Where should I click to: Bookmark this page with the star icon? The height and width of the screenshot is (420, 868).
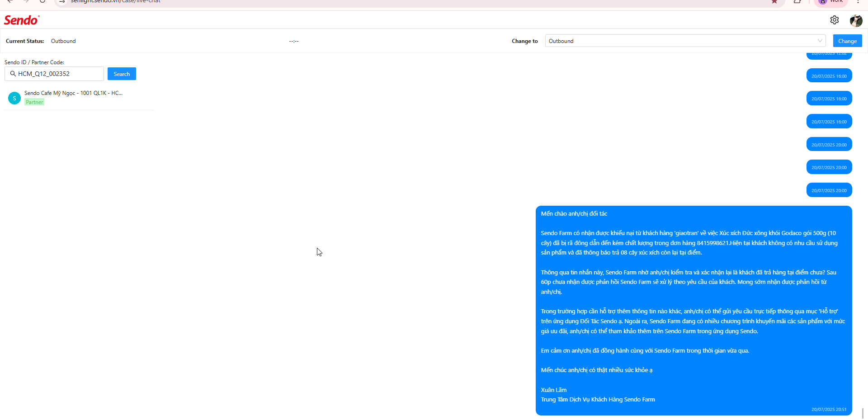tap(774, 2)
